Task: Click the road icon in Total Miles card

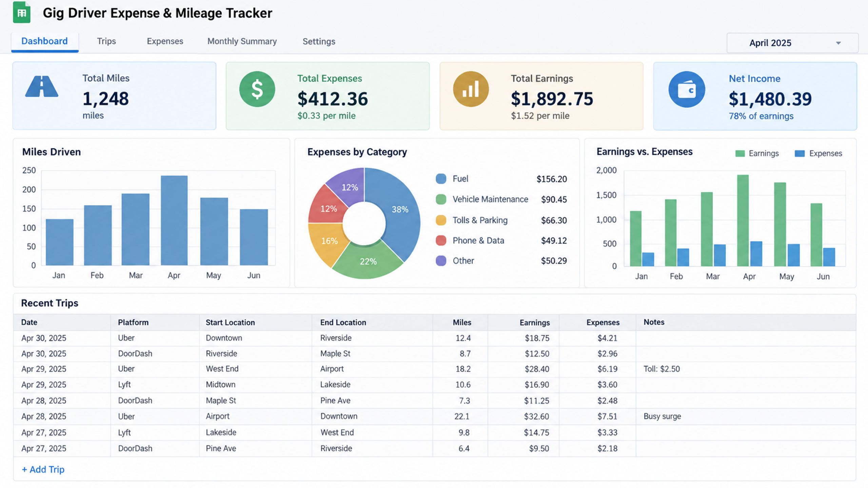Action: [42, 87]
